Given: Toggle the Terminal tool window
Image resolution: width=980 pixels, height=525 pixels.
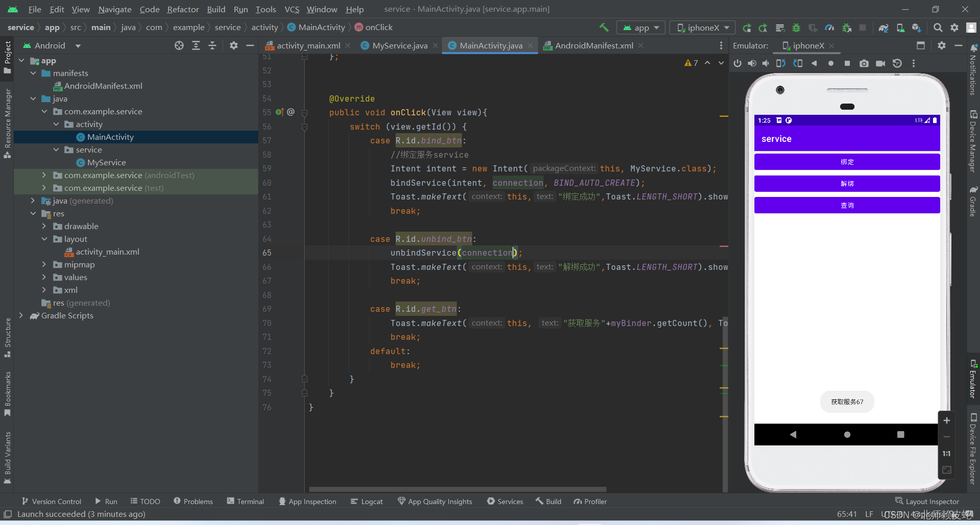Looking at the screenshot, I should coord(246,502).
